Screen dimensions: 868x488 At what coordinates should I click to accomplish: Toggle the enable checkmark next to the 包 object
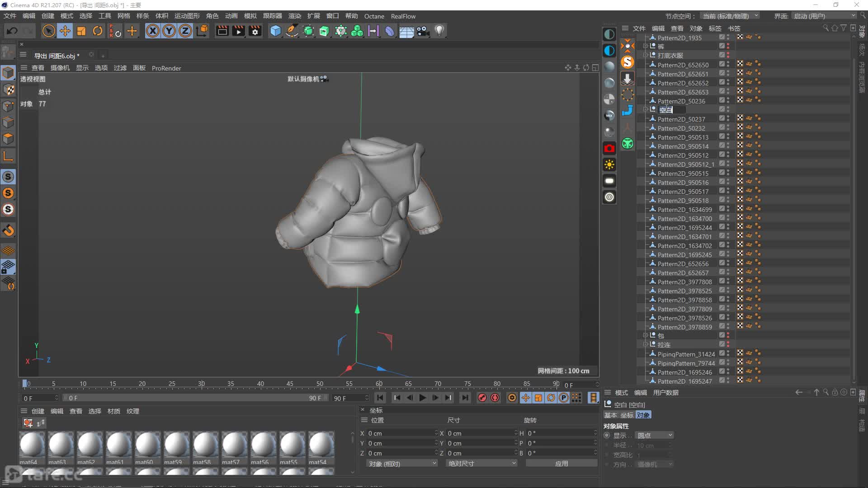coord(722,335)
